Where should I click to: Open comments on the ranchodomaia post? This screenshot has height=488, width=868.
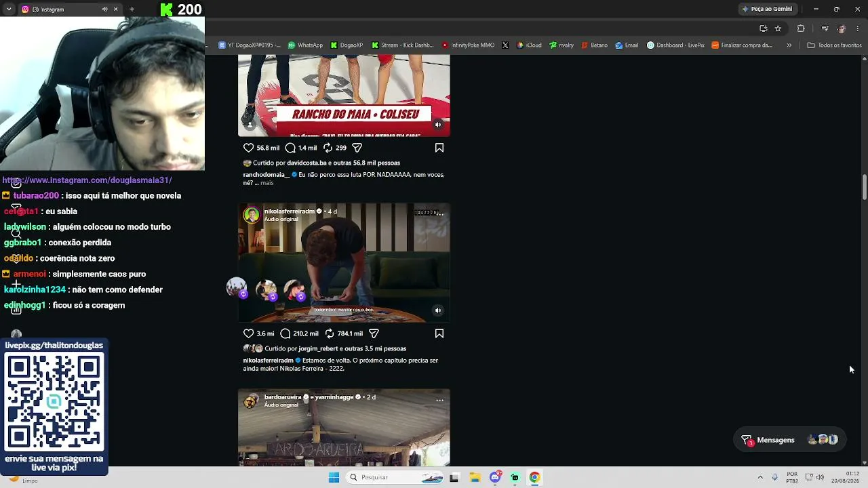pos(290,148)
